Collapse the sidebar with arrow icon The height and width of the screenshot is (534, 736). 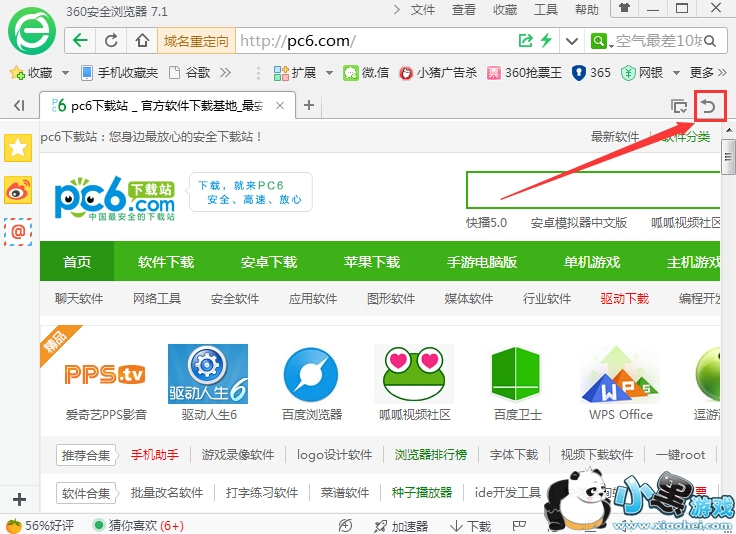[19, 105]
